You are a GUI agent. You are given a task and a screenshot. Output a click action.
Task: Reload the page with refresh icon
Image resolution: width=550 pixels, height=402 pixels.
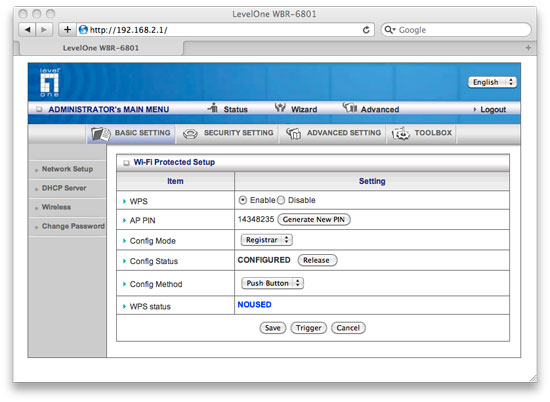click(366, 30)
